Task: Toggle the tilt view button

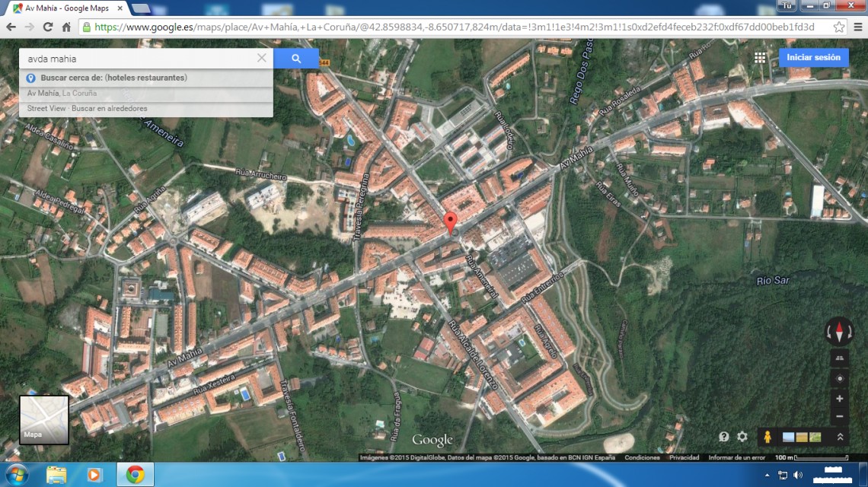Action: [x=839, y=358]
